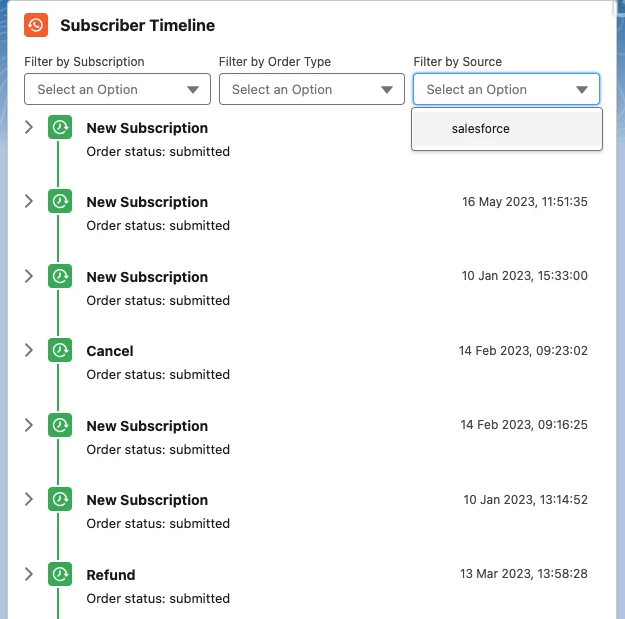Screen dimensions: 625x619
Task: Click the Refund entry title text
Action: coord(111,575)
